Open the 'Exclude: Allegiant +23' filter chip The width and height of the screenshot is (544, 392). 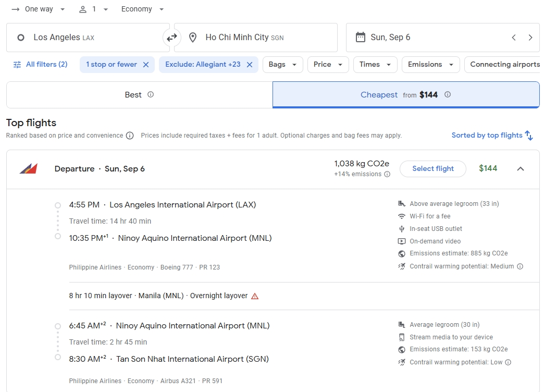click(x=203, y=65)
